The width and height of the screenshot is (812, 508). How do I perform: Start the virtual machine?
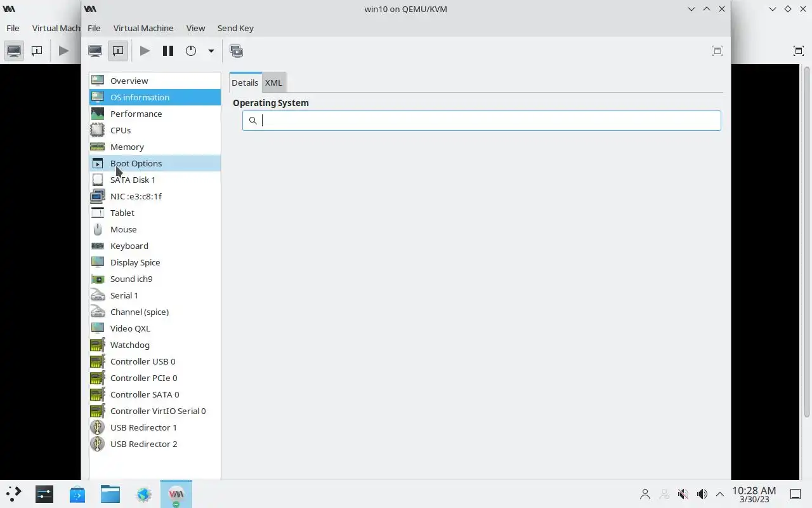[x=145, y=51]
